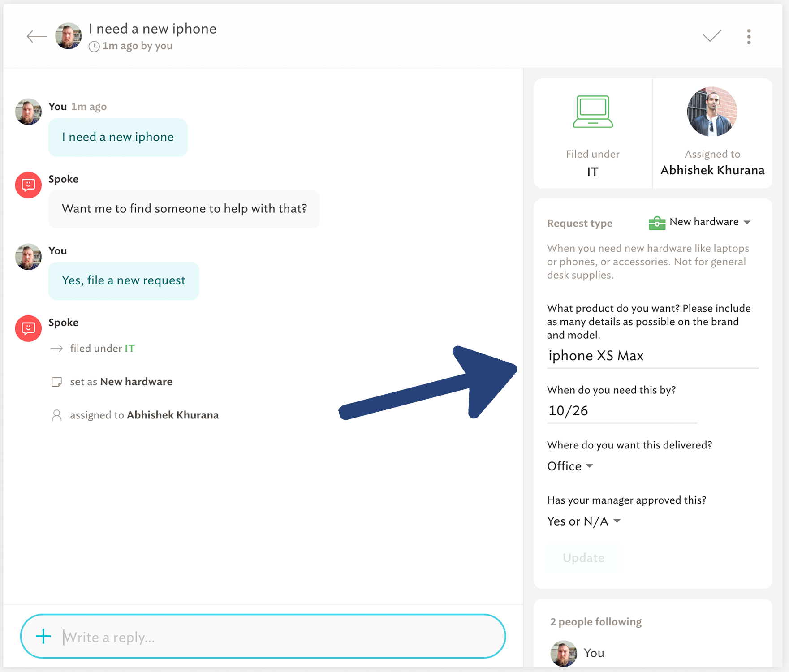Click the 'You' follower avatar

[x=563, y=653]
